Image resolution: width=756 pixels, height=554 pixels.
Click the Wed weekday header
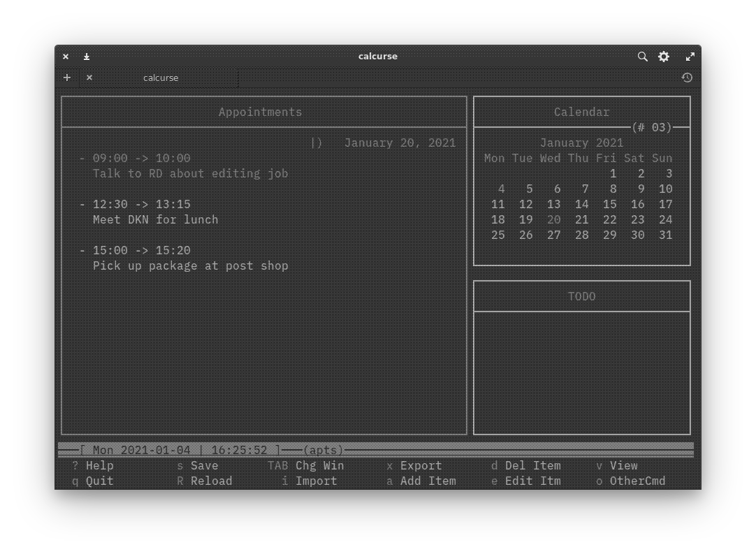click(550, 158)
